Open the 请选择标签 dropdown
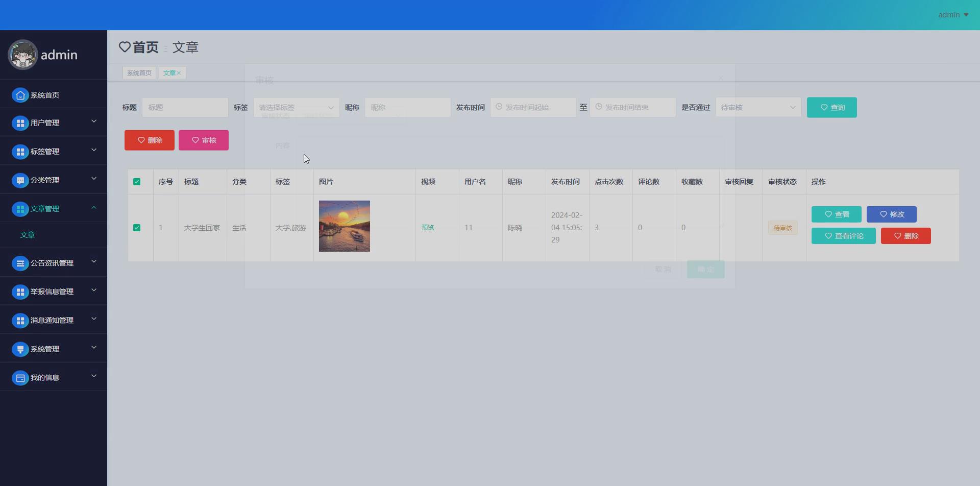The image size is (980, 486). tap(296, 107)
